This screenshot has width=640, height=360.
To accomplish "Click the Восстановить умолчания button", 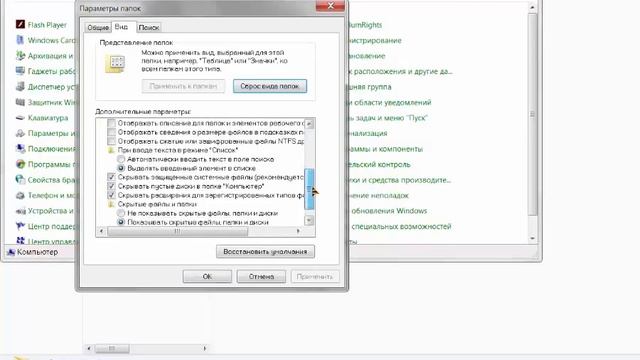I will pos(265,251).
